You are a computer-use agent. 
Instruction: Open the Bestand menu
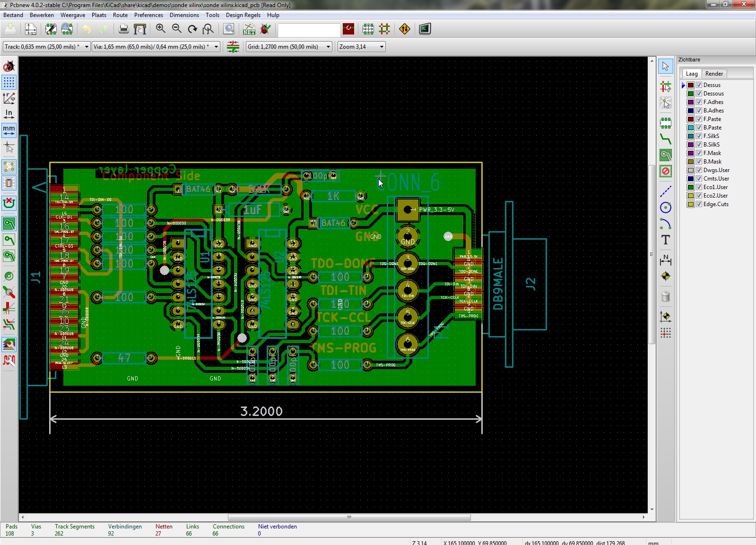point(13,15)
